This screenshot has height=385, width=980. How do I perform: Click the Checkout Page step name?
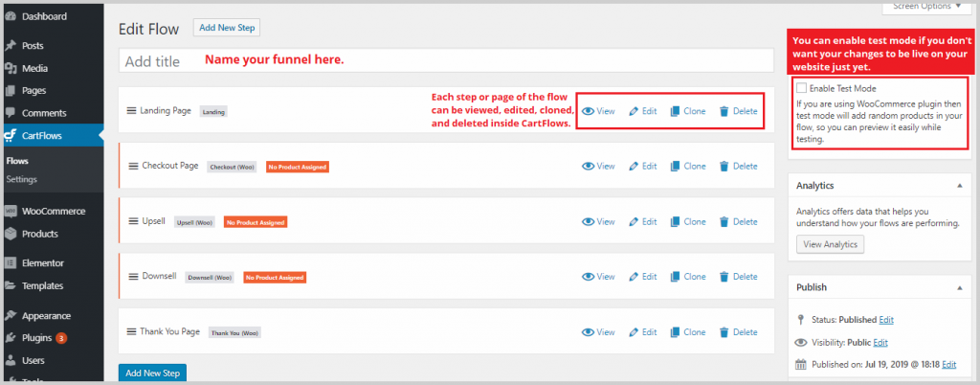[x=170, y=166]
